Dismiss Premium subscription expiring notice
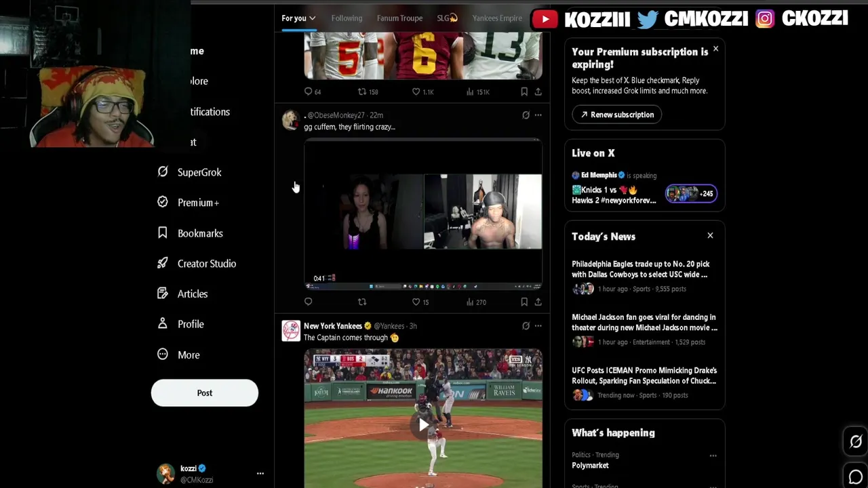Viewport: 868px width, 488px height. click(715, 49)
